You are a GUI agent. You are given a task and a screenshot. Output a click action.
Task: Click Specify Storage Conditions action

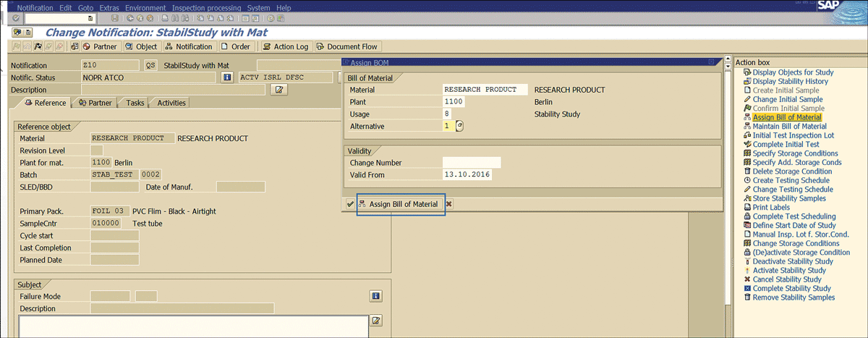pyautogui.click(x=795, y=153)
